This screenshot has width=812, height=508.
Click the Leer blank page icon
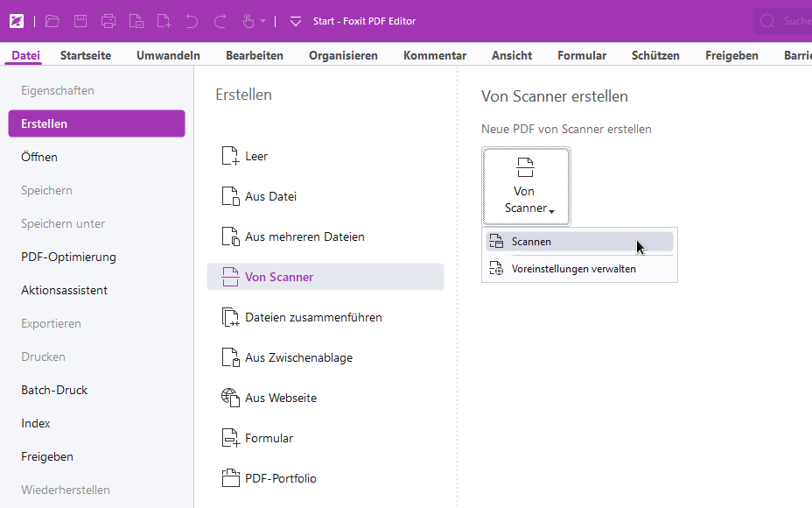click(x=230, y=157)
